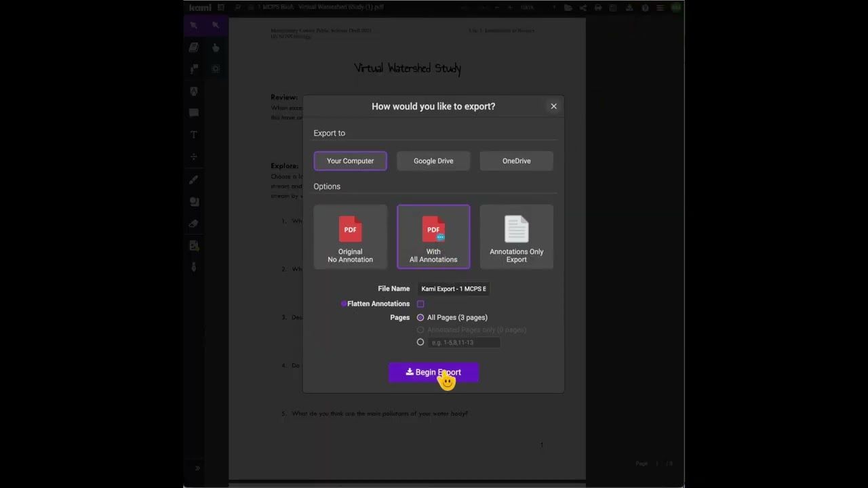Select the Comment tool in sidebar
This screenshot has width=868, height=488.
pos(194,113)
